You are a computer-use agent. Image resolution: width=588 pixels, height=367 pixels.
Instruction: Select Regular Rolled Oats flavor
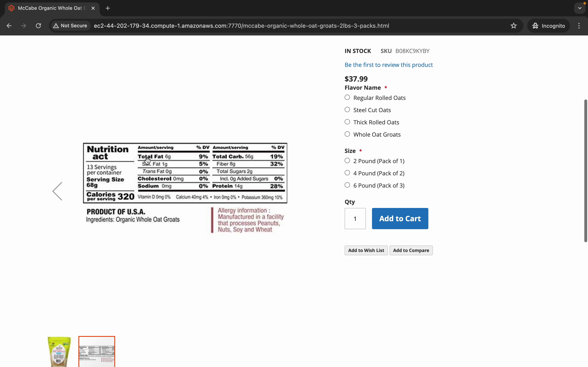click(x=348, y=98)
